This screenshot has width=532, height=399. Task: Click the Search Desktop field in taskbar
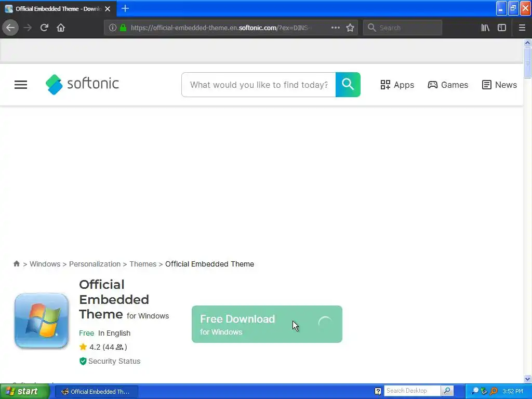click(412, 391)
